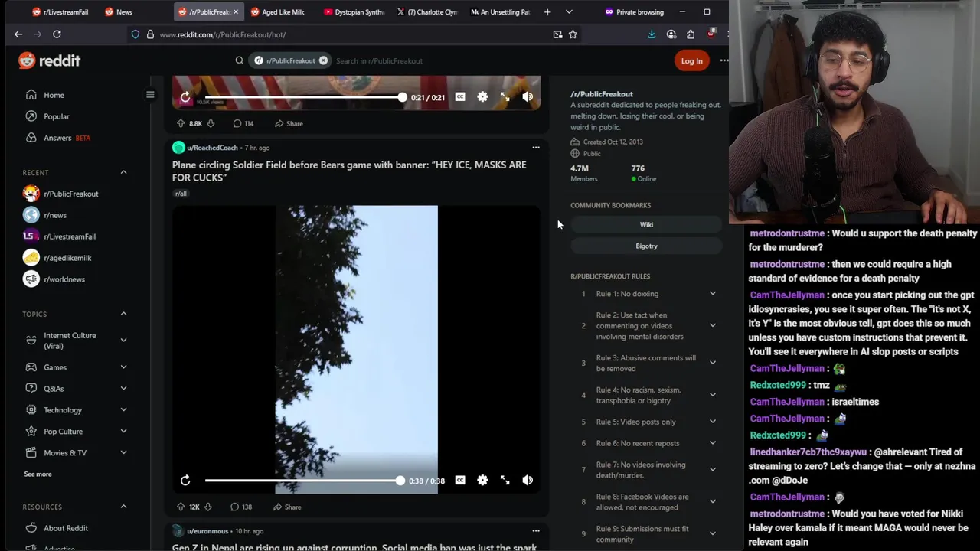
Task: Open a new browser tab
Action: pyautogui.click(x=547, y=12)
